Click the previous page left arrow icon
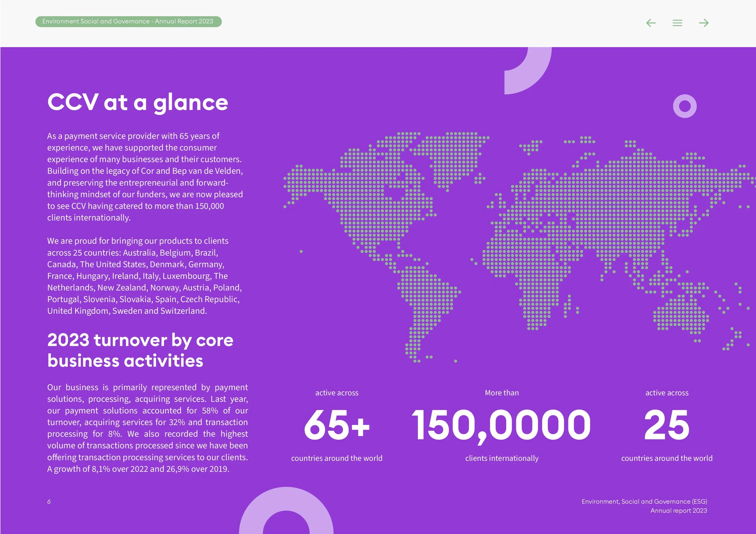Viewport: 756px width, 534px height. coord(651,23)
